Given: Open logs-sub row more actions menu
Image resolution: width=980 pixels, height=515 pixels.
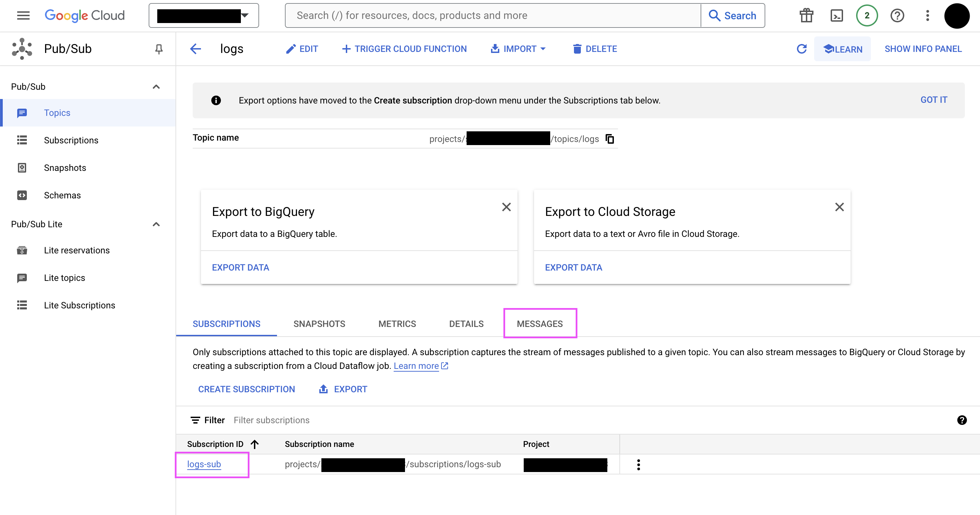Looking at the screenshot, I should (638, 464).
